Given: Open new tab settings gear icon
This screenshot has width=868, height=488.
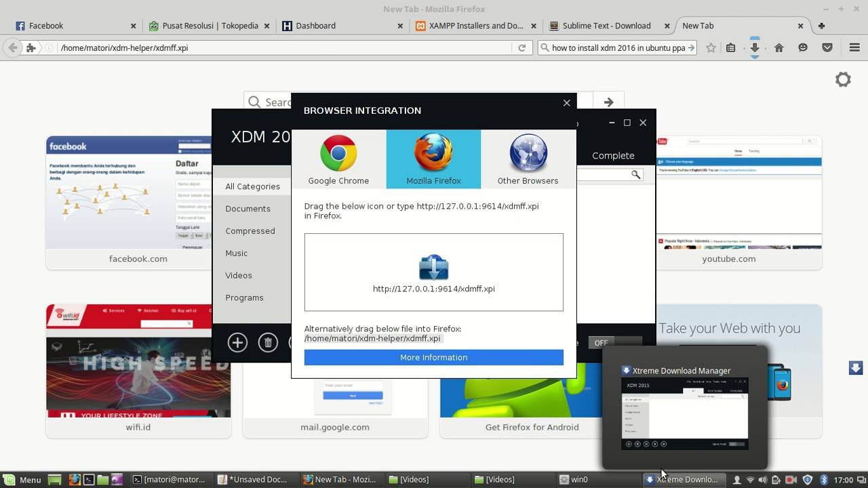Looking at the screenshot, I should coord(843,79).
